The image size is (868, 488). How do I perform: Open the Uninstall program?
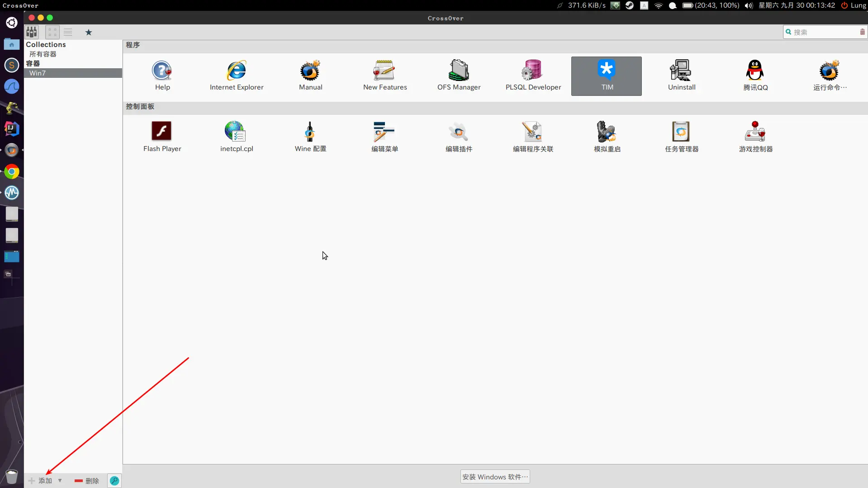pos(681,76)
